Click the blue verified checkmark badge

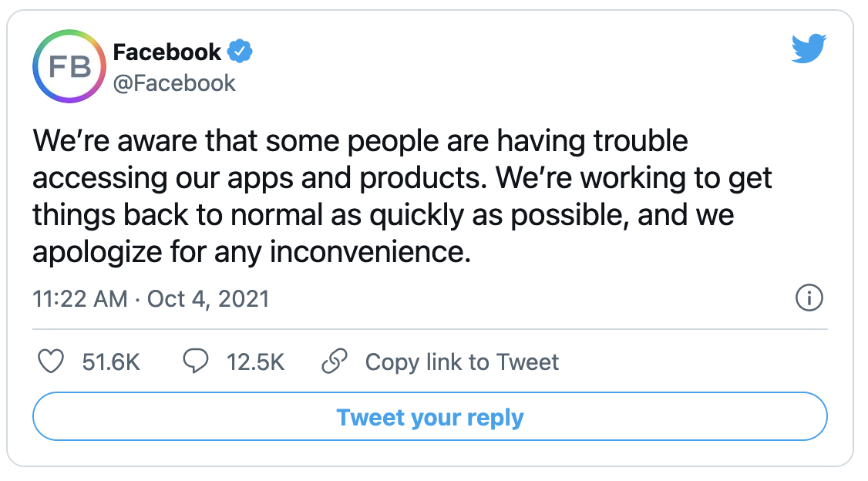click(241, 52)
